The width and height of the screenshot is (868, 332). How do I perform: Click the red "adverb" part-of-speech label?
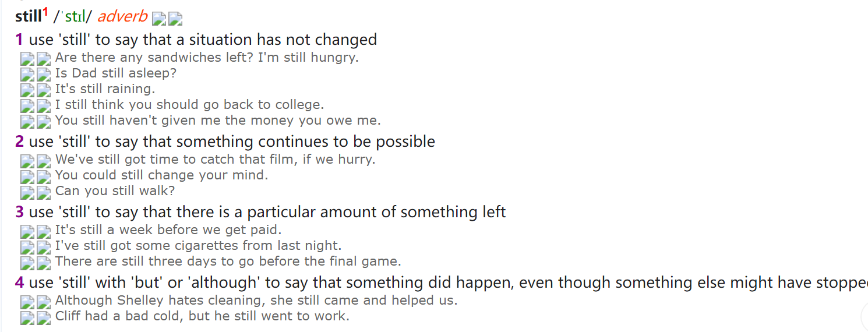click(x=122, y=16)
